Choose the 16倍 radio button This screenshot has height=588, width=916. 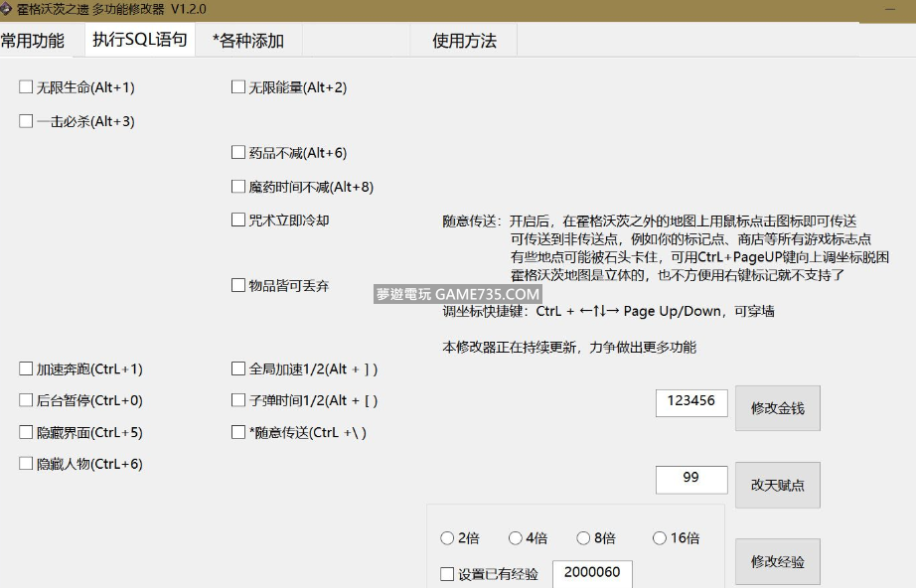point(660,538)
